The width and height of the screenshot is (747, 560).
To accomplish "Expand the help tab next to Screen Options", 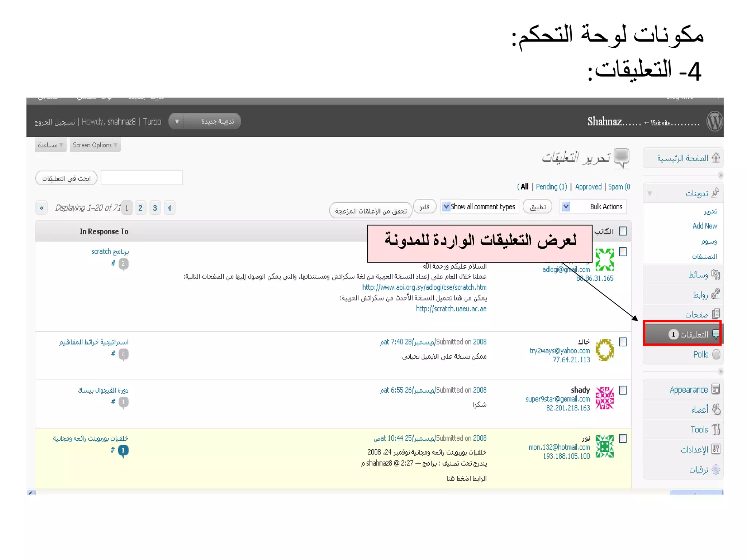I will (x=50, y=145).
